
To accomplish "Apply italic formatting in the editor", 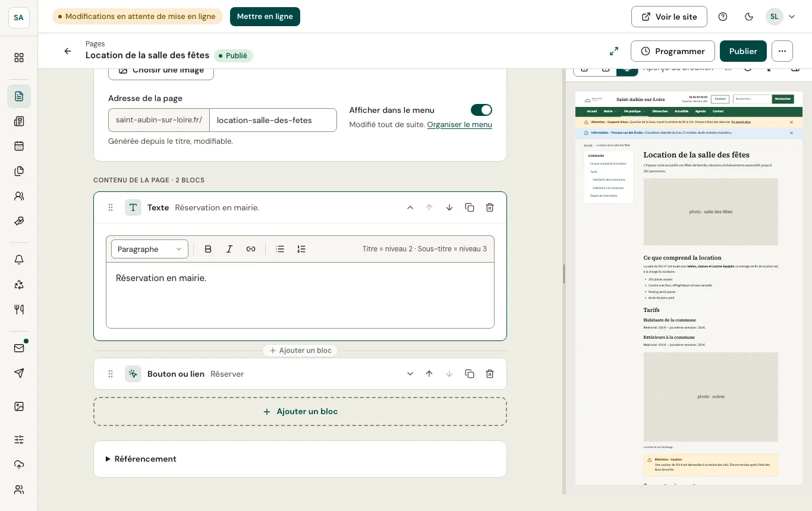I will [229, 249].
